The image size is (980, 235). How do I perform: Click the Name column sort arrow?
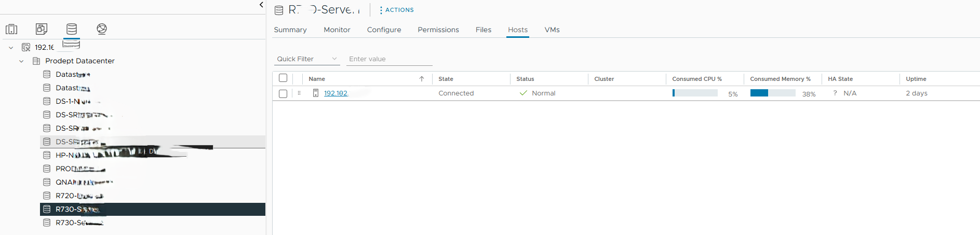click(x=422, y=79)
